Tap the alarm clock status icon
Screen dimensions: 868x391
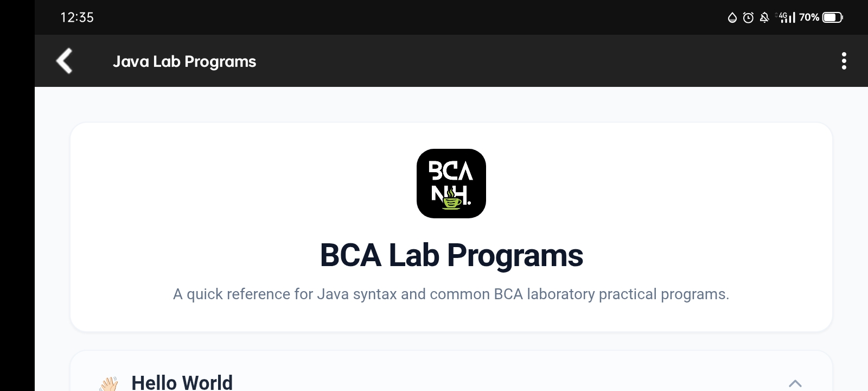748,18
